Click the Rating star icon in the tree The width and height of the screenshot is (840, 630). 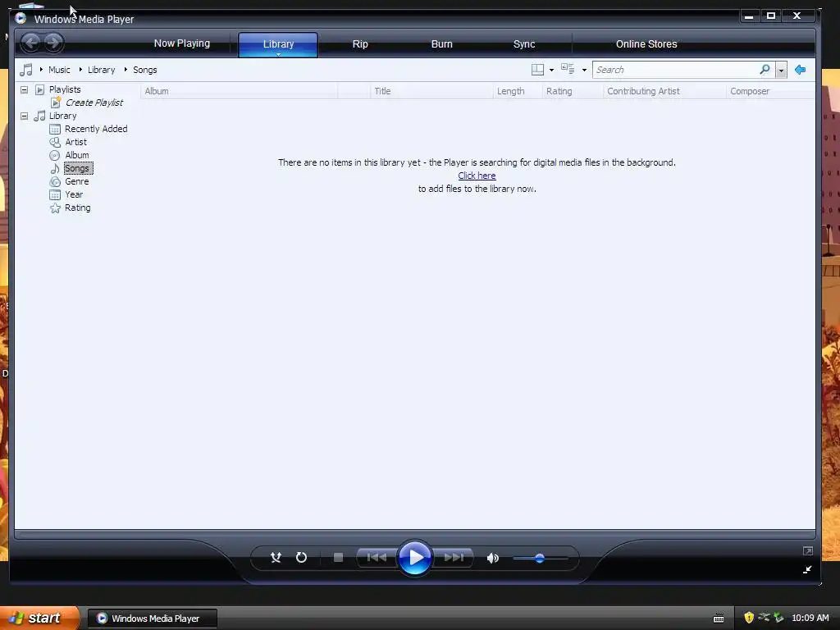tap(55, 208)
